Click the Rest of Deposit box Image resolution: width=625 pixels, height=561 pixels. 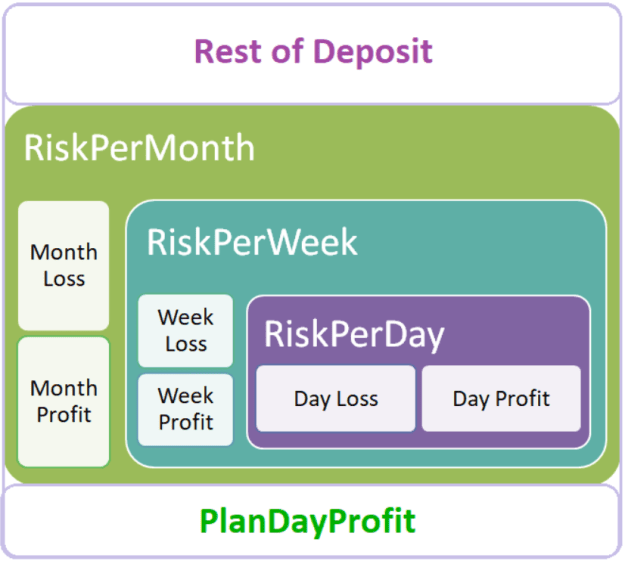coord(312,54)
